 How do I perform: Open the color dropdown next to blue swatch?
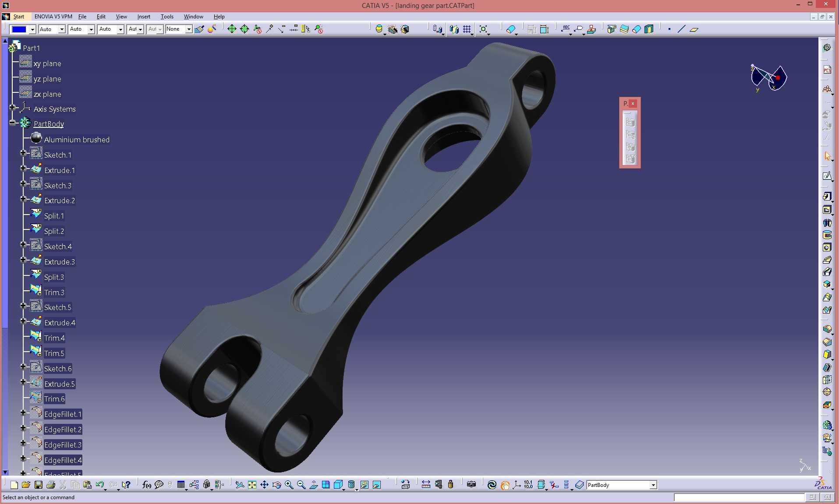[x=32, y=29]
